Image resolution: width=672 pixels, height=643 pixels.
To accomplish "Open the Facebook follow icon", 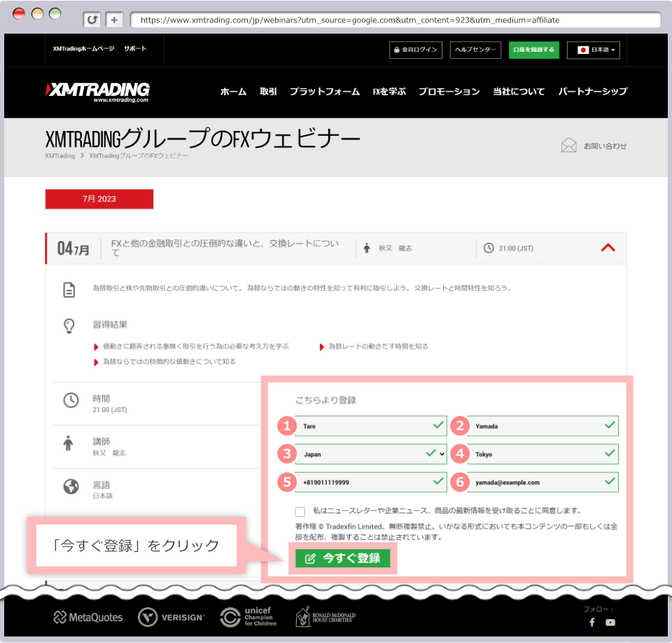I will coord(591,622).
